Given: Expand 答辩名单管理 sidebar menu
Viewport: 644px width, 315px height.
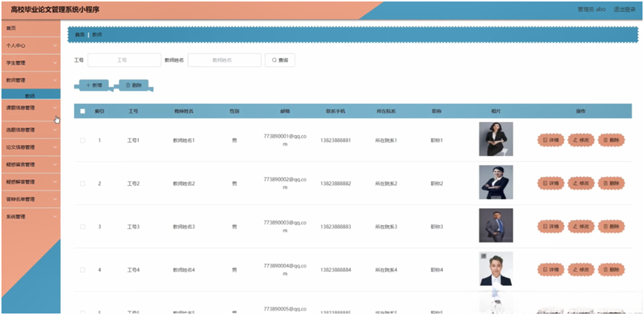Looking at the screenshot, I should (x=31, y=199).
